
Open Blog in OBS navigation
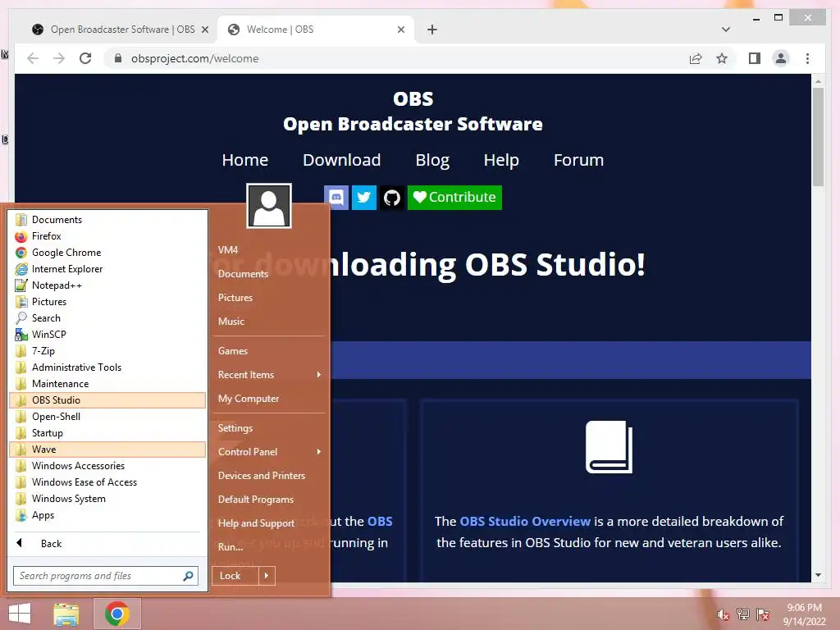pyautogui.click(x=432, y=160)
